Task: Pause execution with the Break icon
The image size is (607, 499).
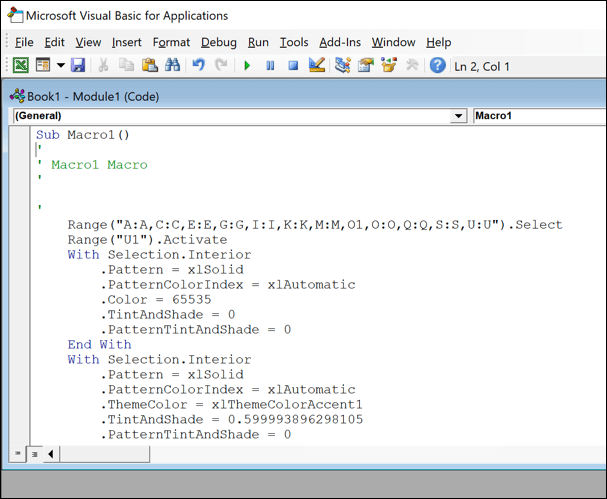Action: [x=270, y=65]
